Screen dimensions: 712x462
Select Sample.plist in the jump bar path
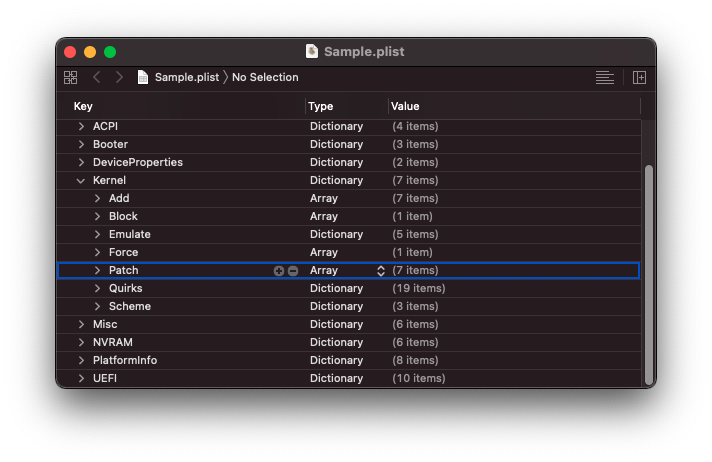click(187, 77)
